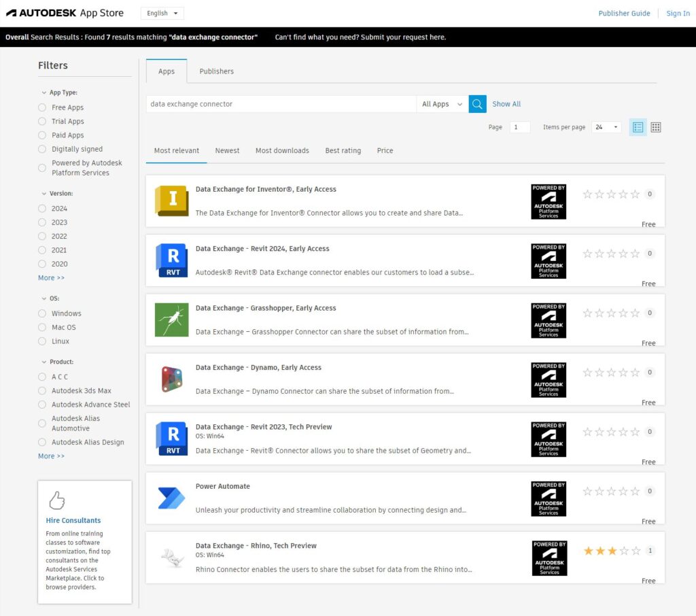Switch to the Publishers tab
This screenshot has height=616, width=696.
217,71
